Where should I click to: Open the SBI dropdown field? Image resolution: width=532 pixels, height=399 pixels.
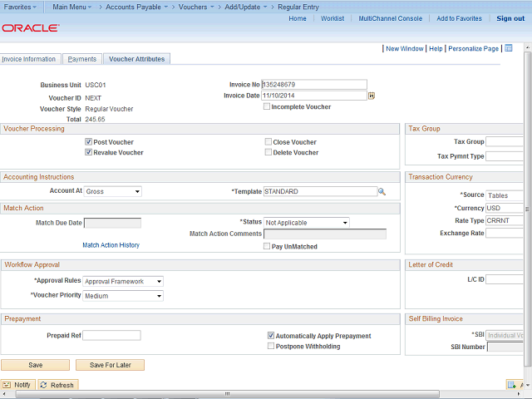(x=505, y=335)
